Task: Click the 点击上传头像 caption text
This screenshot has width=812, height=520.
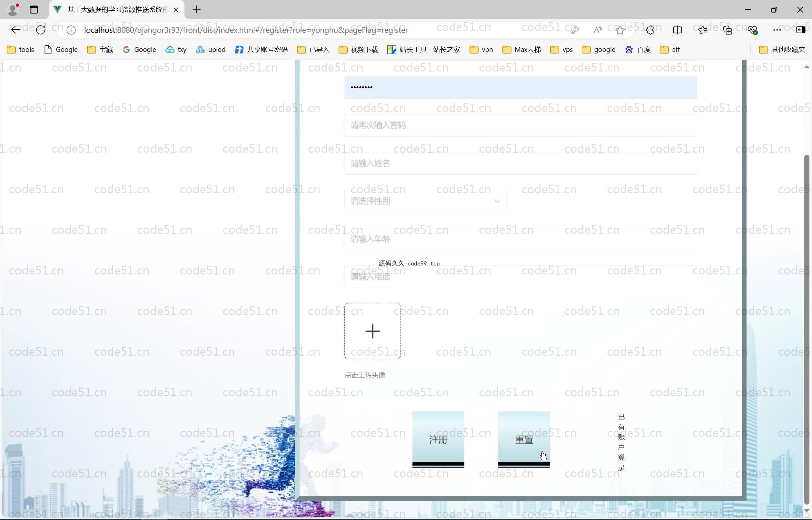Action: (365, 375)
